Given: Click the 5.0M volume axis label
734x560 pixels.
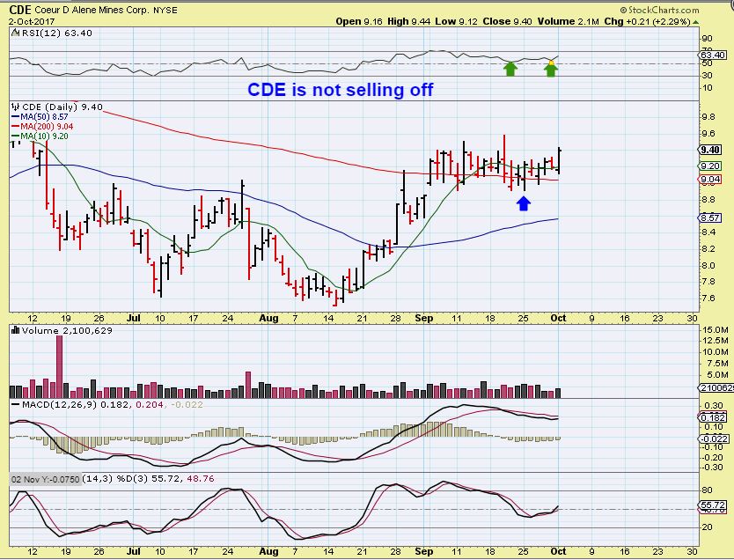Looking at the screenshot, I should pos(717,374).
